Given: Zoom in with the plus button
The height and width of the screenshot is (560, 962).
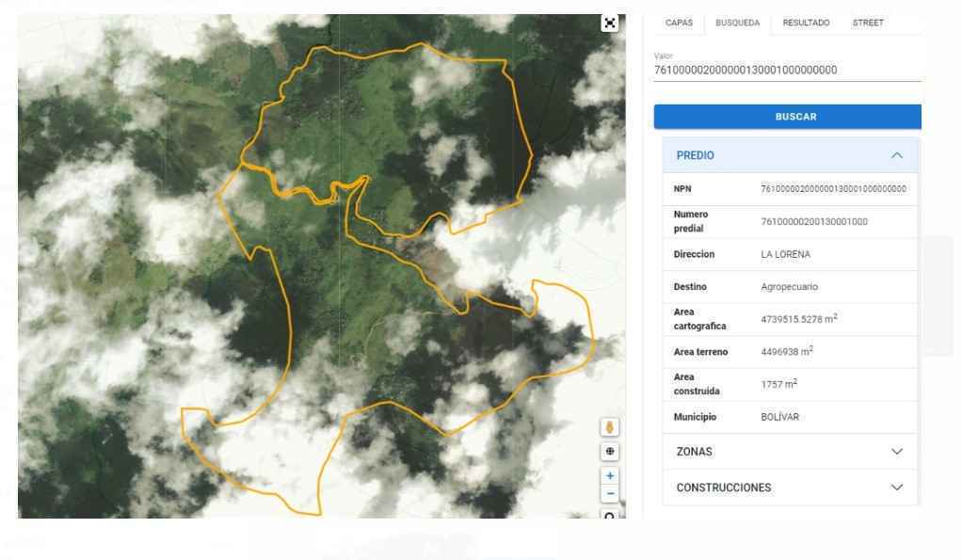Looking at the screenshot, I should click(x=610, y=476).
